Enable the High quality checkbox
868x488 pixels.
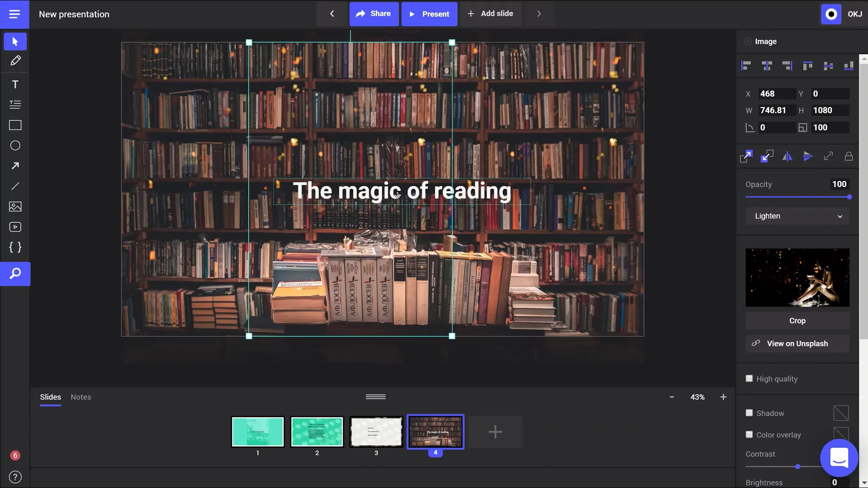[749, 379]
